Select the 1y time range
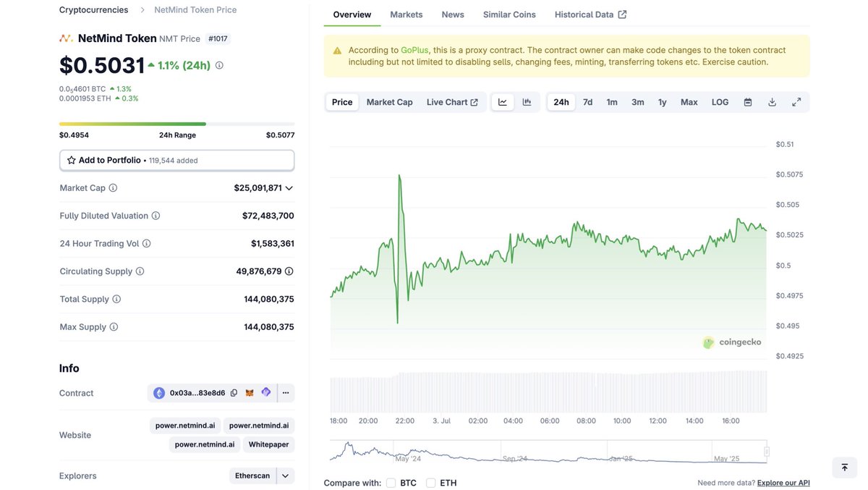The image size is (868, 490). (663, 102)
